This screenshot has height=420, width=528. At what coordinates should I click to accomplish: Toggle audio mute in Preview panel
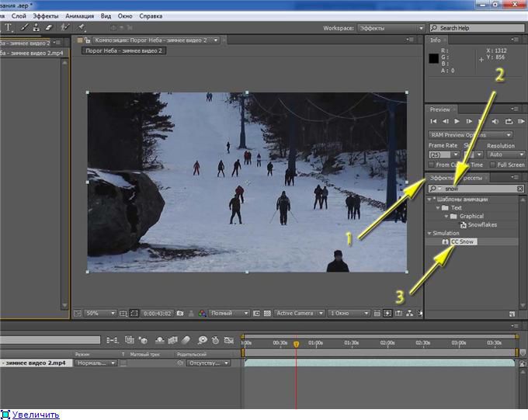tap(496, 122)
